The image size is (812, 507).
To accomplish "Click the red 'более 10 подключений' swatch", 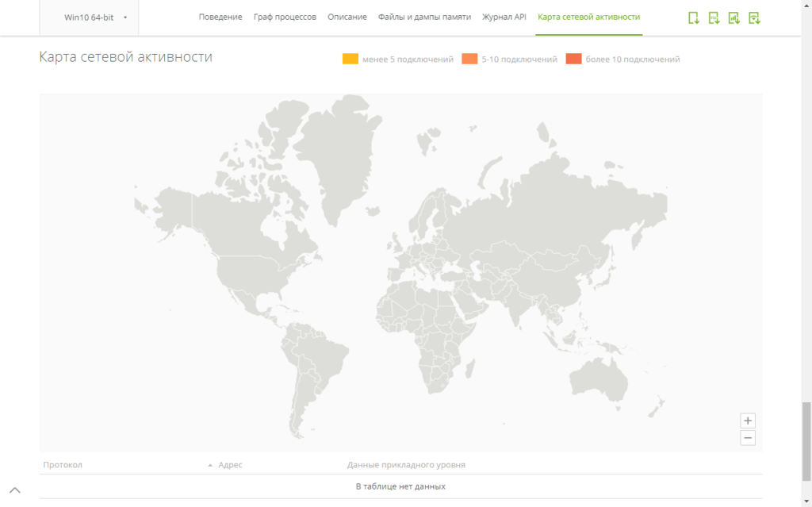I will click(x=573, y=59).
